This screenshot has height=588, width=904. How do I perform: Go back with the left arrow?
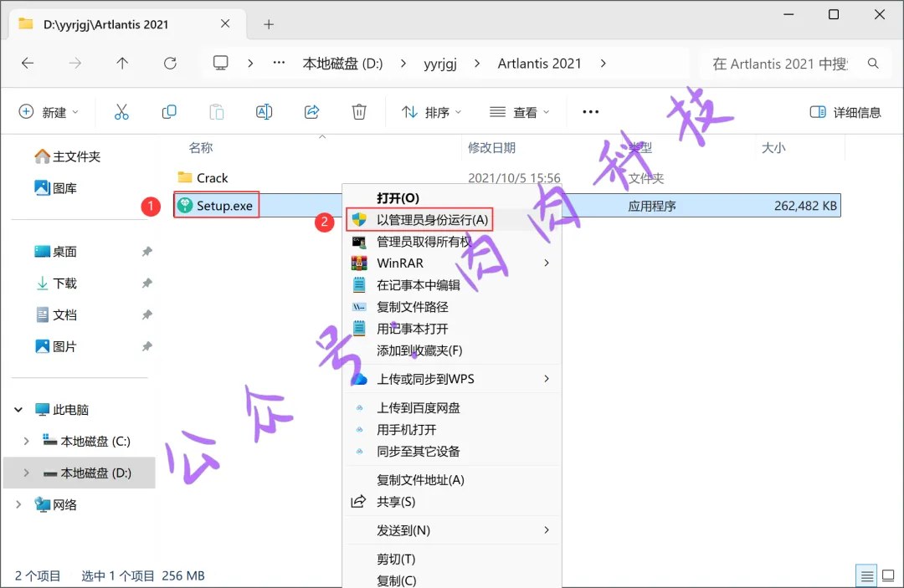pyautogui.click(x=28, y=64)
